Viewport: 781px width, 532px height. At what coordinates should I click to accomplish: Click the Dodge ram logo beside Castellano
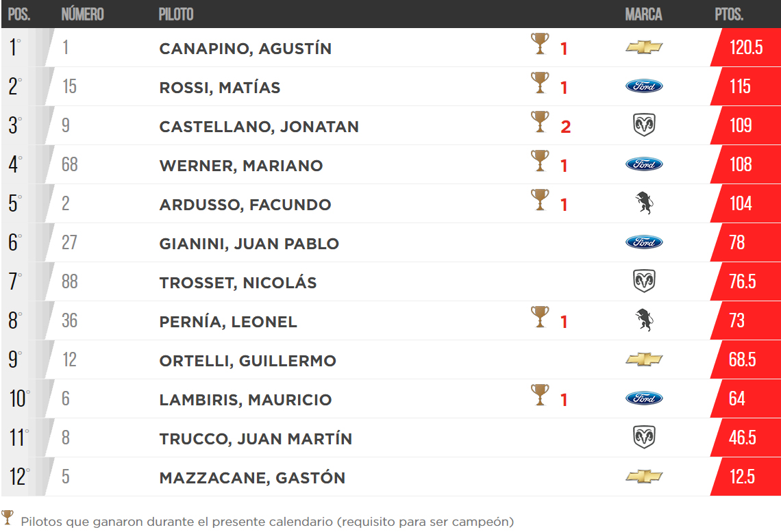tap(644, 125)
